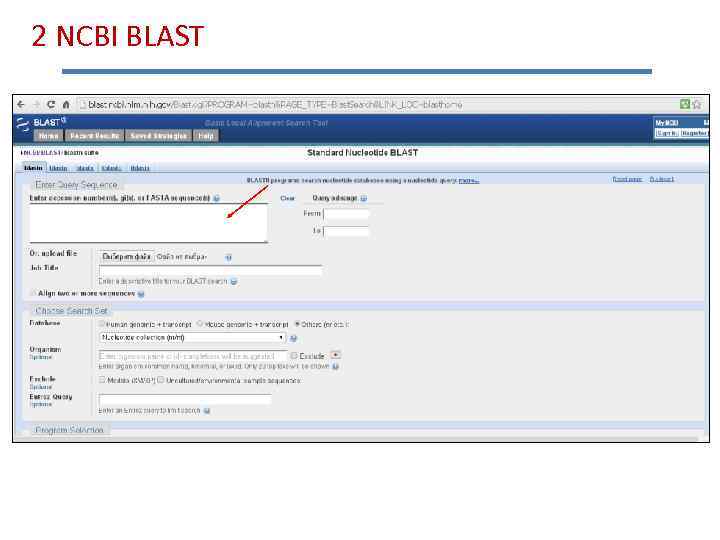This screenshot has height=540, width=720.
Task: Add another organism with the plus button
Action: click(336, 355)
